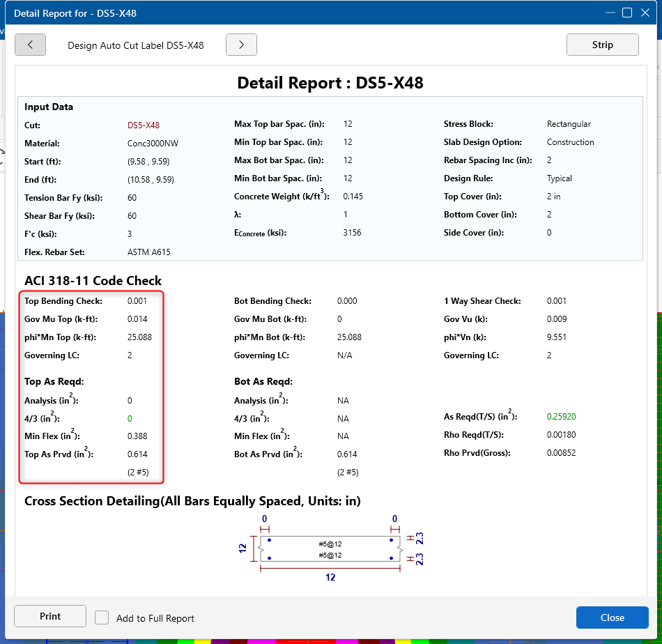Image resolution: width=662 pixels, height=644 pixels.
Task: Click the ACI 318-11 Code Check heading
Action: pos(93,281)
